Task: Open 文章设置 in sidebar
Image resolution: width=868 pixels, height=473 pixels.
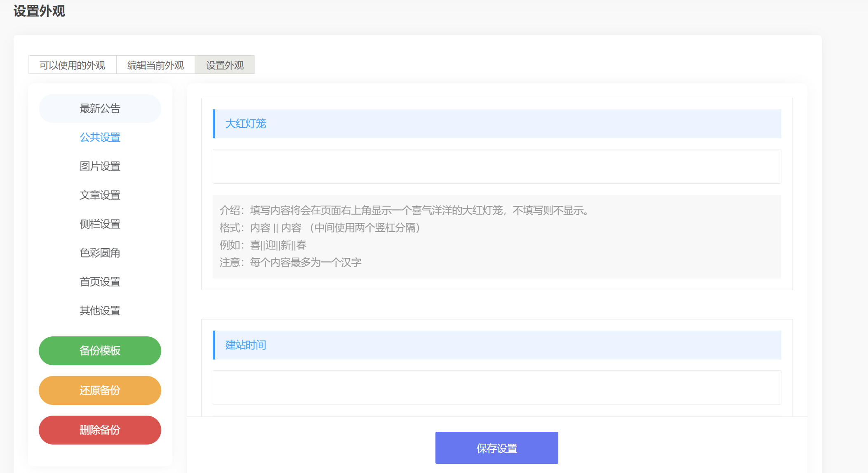Action: pyautogui.click(x=100, y=195)
